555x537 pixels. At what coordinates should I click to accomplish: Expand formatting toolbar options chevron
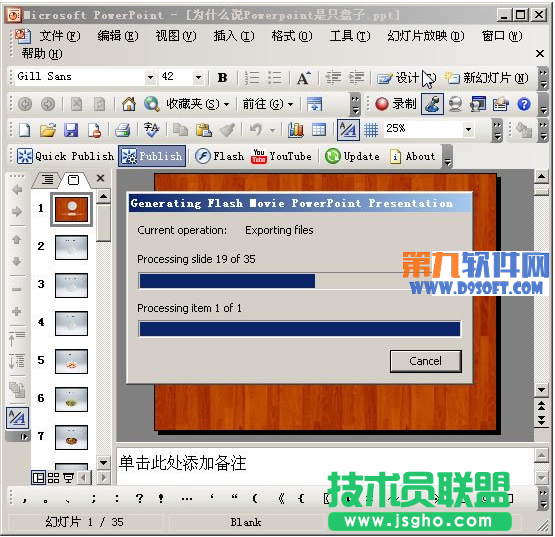pos(543,79)
